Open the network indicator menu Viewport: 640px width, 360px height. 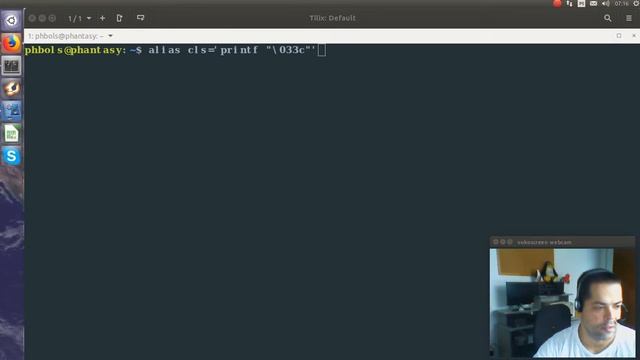pyautogui.click(x=569, y=4)
